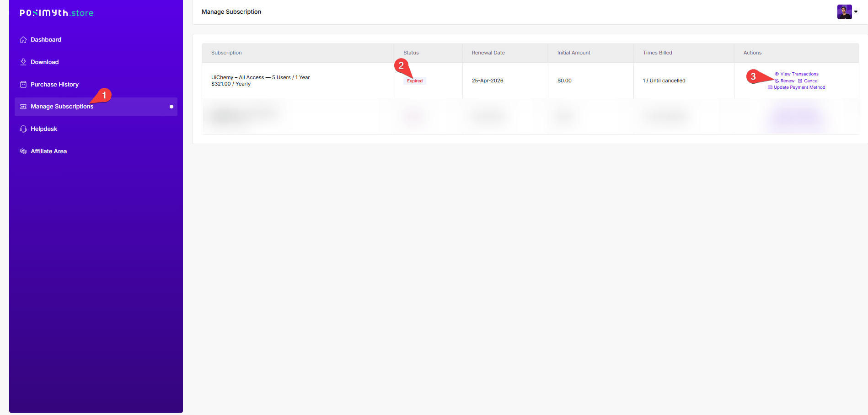This screenshot has height=415, width=868.
Task: Expand the profile dropdown caret
Action: click(x=856, y=12)
